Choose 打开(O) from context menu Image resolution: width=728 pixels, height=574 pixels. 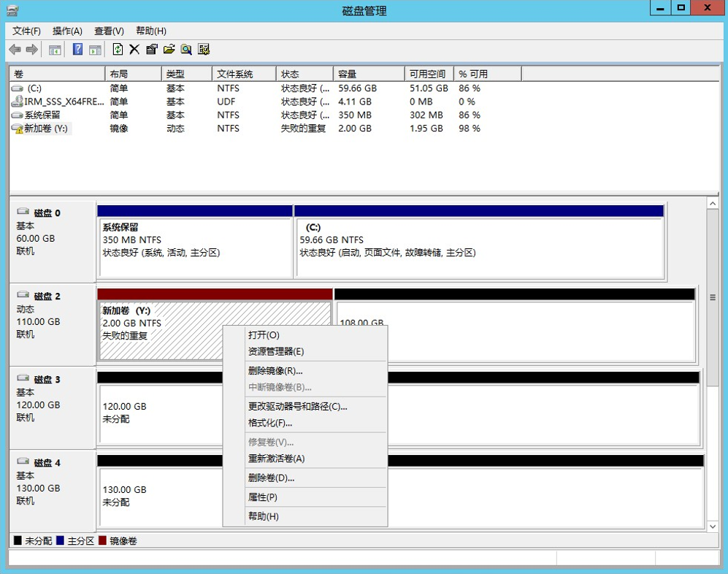305,335
